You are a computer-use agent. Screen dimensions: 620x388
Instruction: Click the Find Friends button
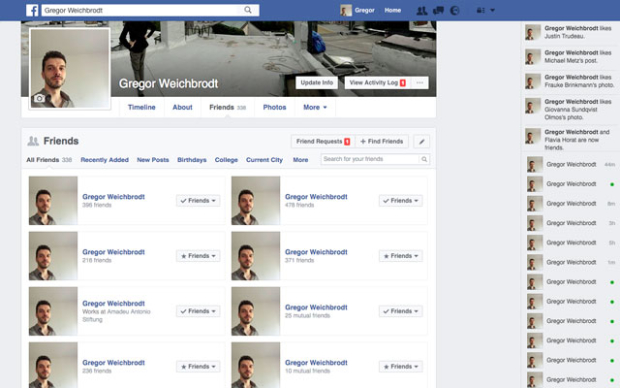coord(382,142)
